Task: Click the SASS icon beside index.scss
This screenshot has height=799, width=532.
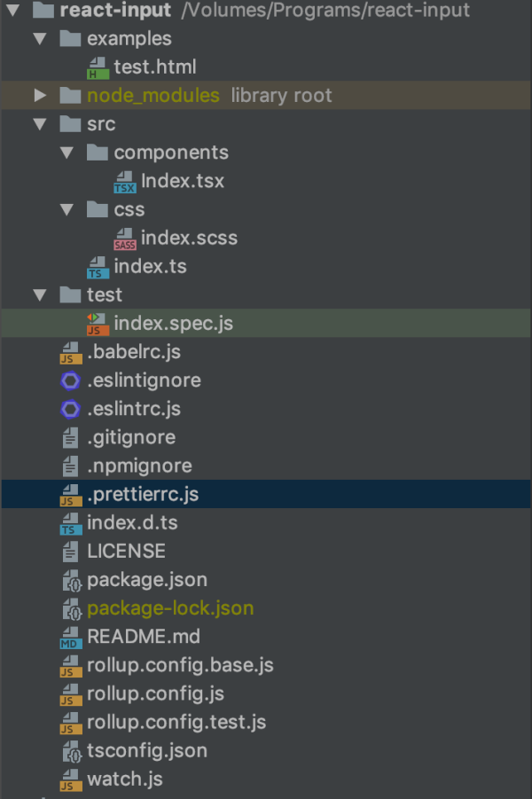Action: pos(125,239)
